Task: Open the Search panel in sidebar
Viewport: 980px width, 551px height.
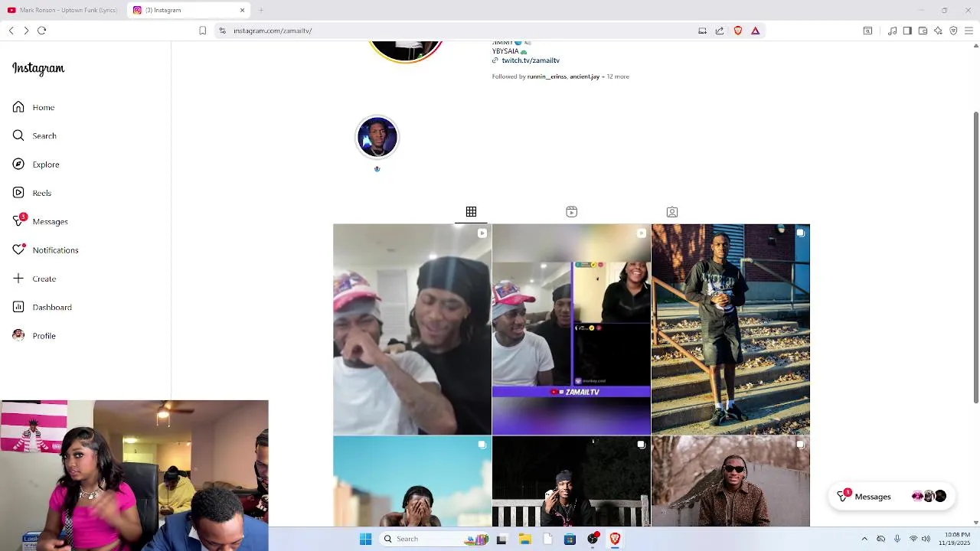Action: click(34, 135)
